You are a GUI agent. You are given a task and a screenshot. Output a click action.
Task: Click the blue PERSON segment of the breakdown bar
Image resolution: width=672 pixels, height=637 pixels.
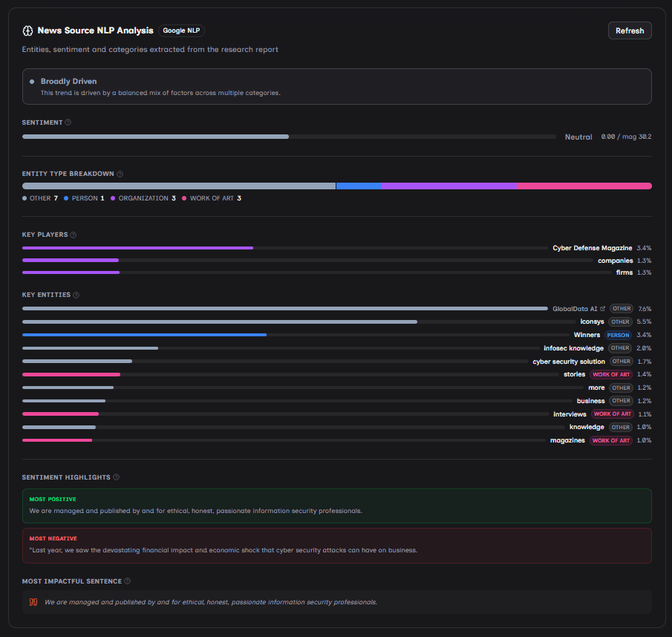coord(359,186)
